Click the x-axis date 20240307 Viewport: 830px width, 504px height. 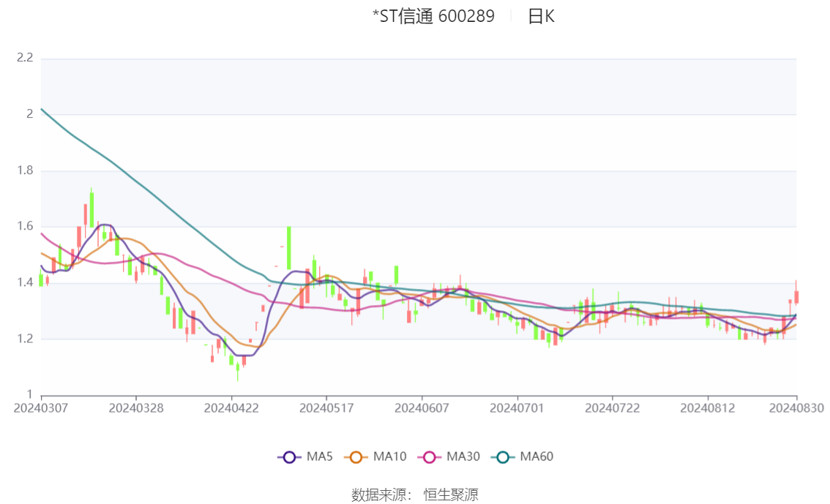click(41, 408)
